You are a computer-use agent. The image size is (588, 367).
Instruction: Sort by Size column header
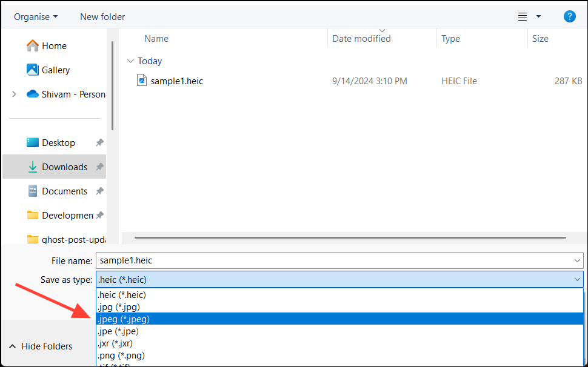pos(540,39)
